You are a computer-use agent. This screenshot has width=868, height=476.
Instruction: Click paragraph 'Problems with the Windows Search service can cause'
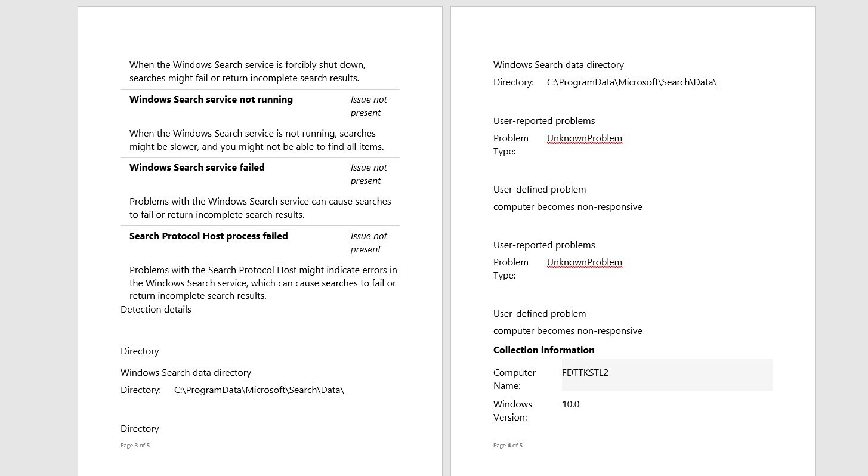(260, 208)
